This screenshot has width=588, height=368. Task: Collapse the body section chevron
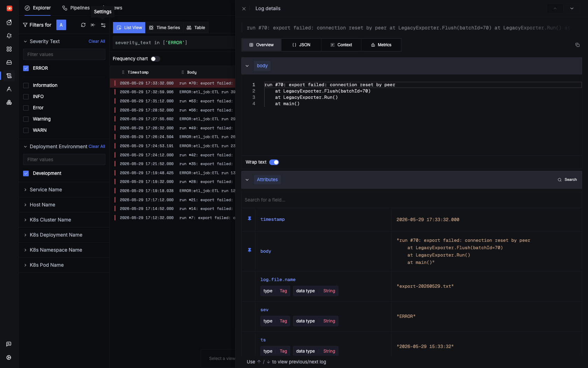(x=247, y=66)
